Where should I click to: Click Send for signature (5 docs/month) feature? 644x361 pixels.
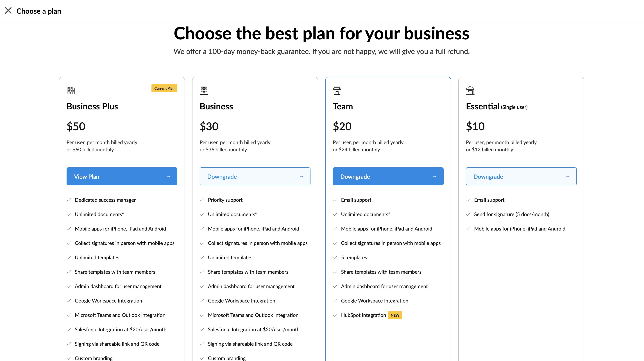[x=511, y=214]
